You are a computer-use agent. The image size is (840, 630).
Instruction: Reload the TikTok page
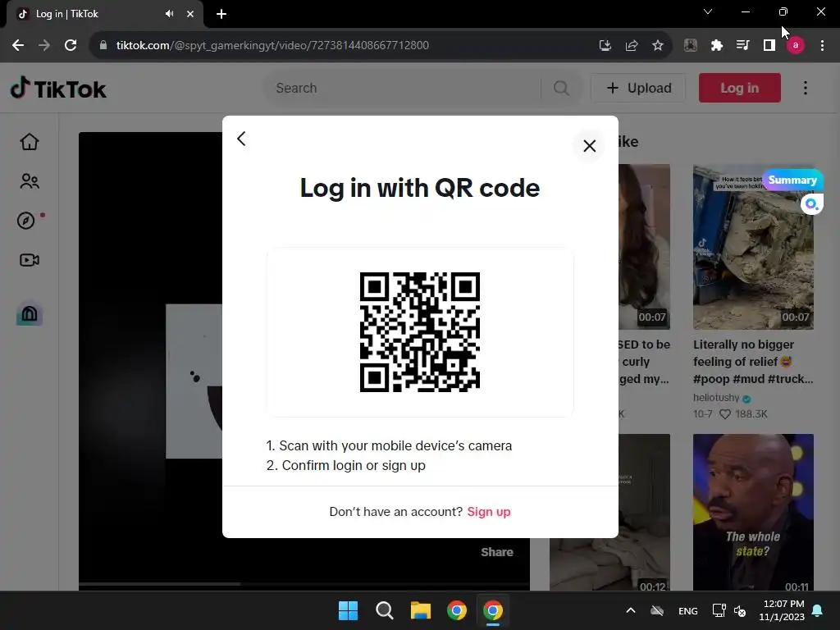click(71, 46)
